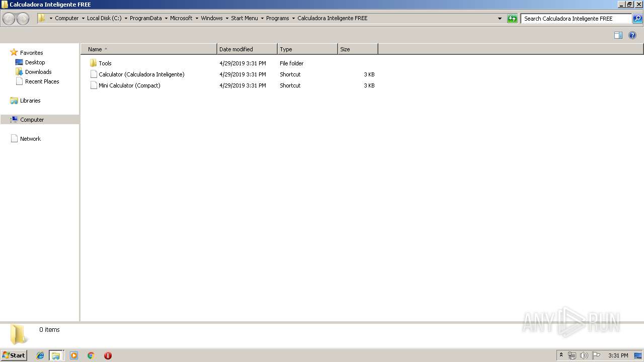644x362 pixels.
Task: Sort by the Size column header
Action: pyautogui.click(x=358, y=49)
